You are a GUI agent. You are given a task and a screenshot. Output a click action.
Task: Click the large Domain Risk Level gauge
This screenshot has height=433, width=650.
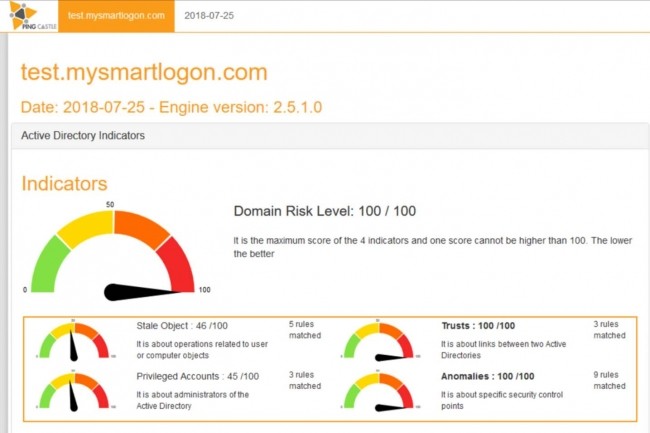coord(115,252)
